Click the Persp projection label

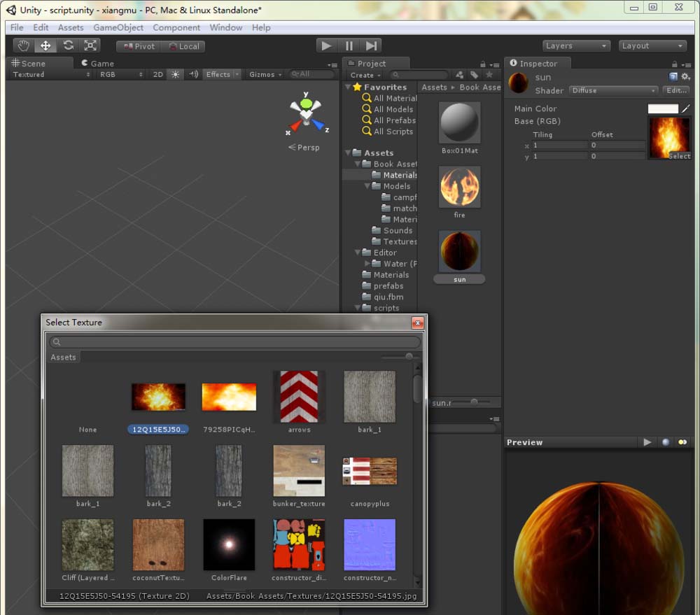304,148
